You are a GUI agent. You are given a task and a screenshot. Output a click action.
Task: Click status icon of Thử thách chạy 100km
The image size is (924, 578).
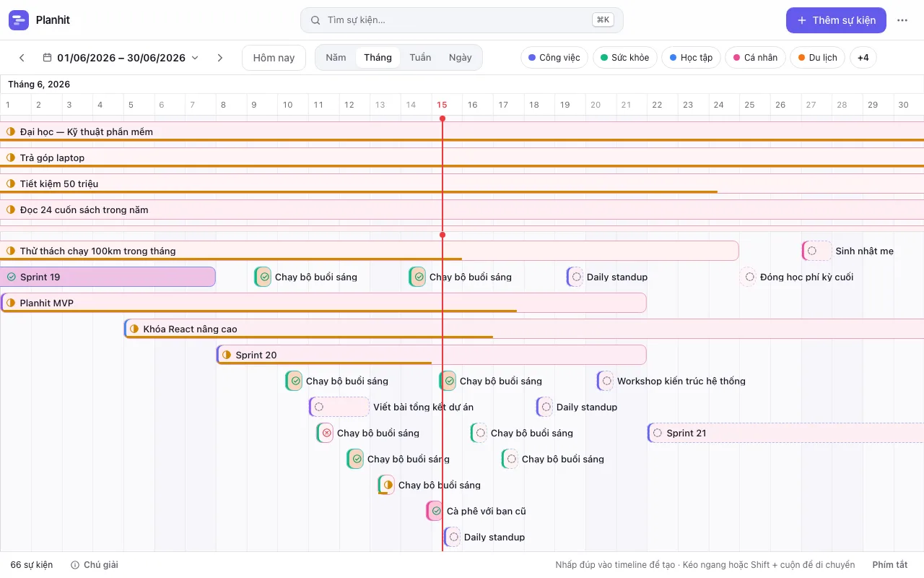11,251
